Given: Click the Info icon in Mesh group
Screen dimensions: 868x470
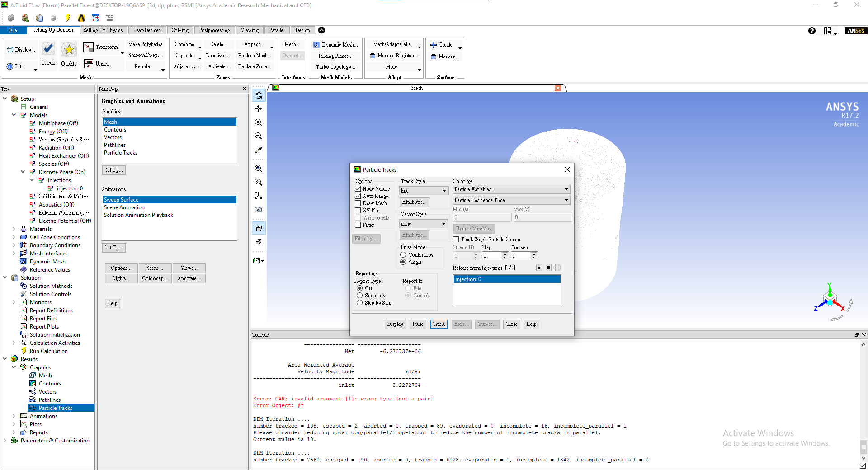Looking at the screenshot, I should [x=10, y=66].
